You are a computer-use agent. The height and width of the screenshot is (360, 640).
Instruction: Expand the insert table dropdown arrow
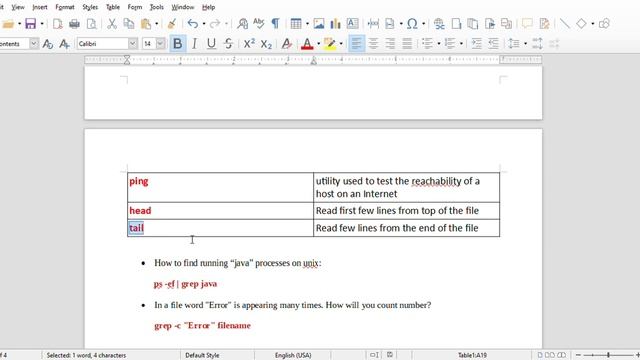[307, 24]
